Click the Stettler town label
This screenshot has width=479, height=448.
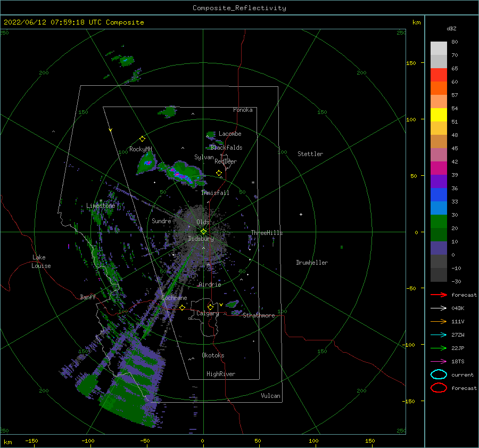coord(310,154)
